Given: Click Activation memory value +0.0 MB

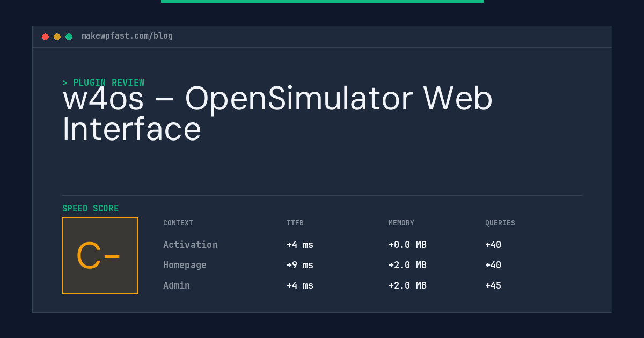Looking at the screenshot, I should coord(407,245).
